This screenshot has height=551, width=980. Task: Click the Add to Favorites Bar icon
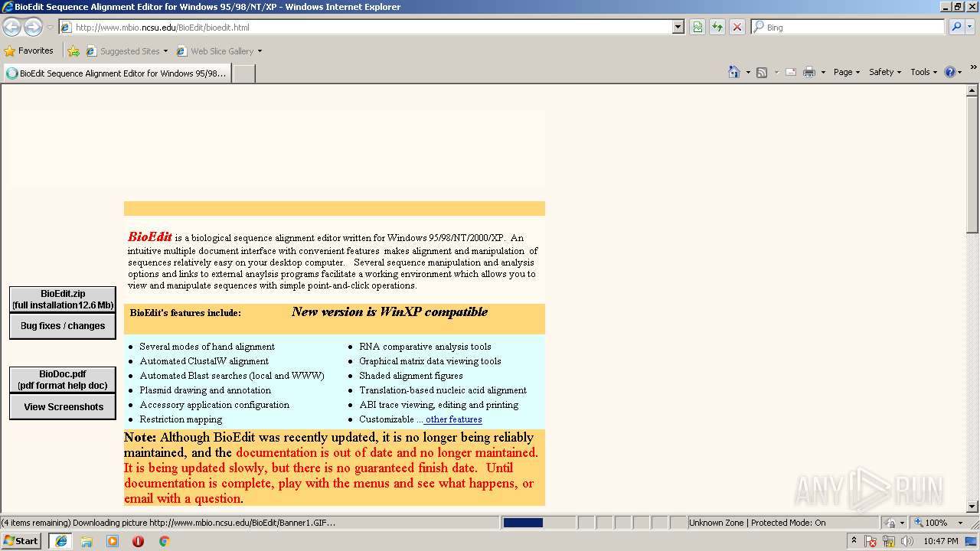(73, 51)
